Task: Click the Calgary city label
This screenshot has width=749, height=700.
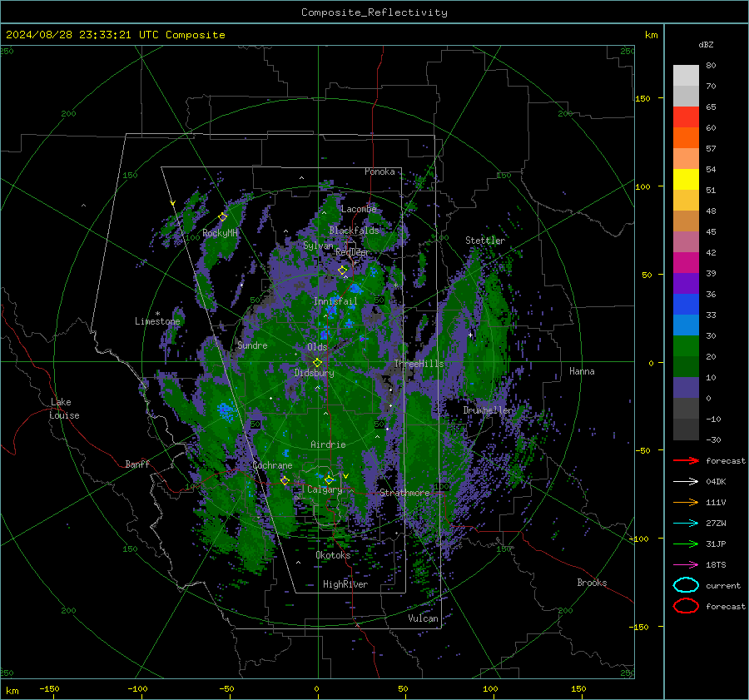Action: tap(325, 489)
